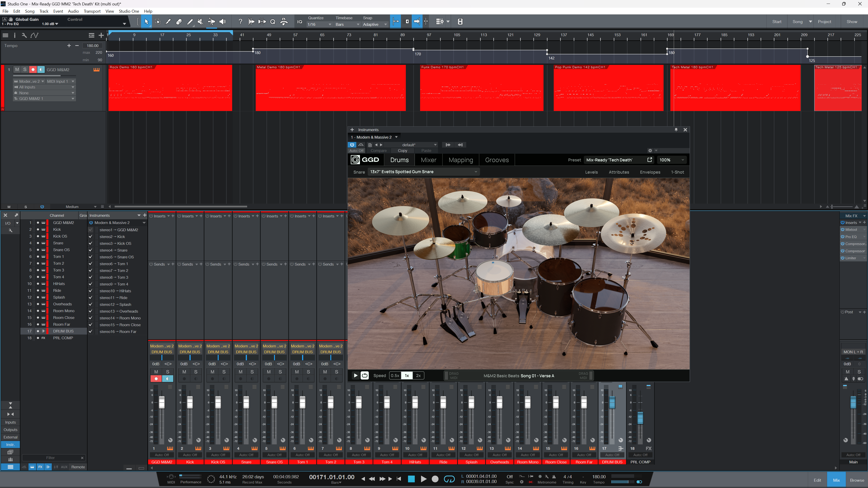
Task: Open the Studio One menu
Action: 129,11
